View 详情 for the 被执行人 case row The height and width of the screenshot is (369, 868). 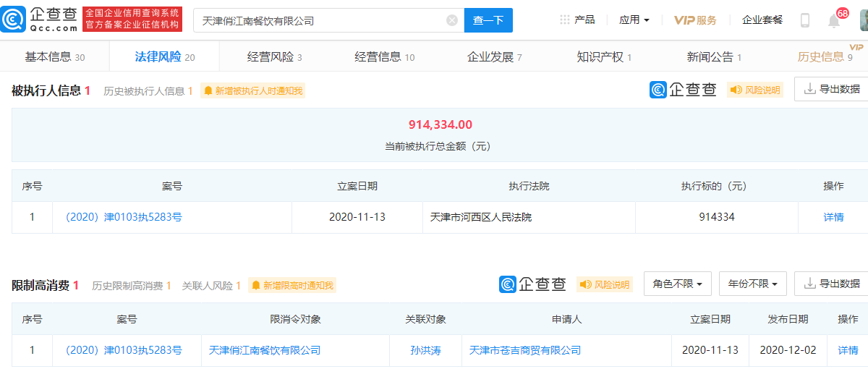point(833,217)
